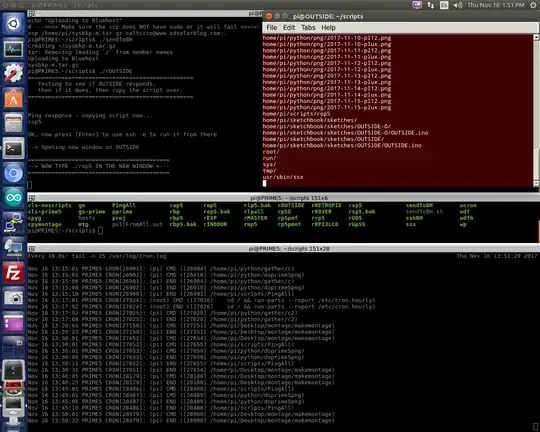The height and width of the screenshot is (432, 540).
Task: Click the clock showing Thu Nov 16 1:51 PM
Action: (x=496, y=5)
